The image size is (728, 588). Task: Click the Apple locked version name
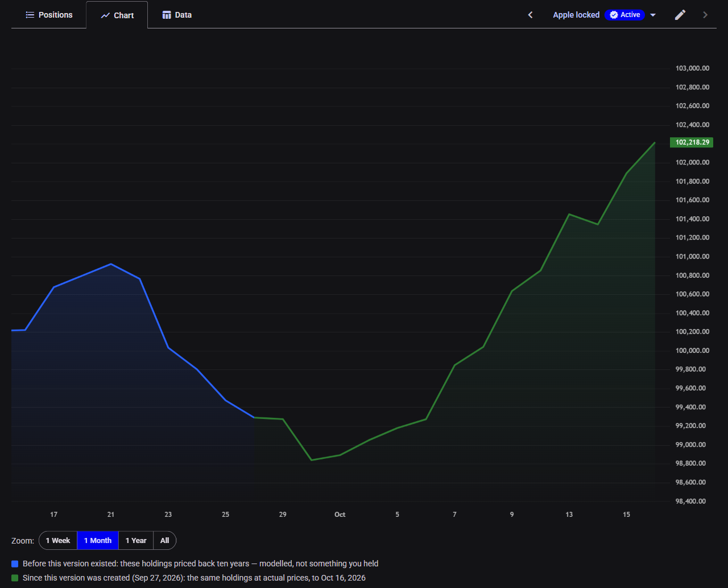(x=576, y=15)
